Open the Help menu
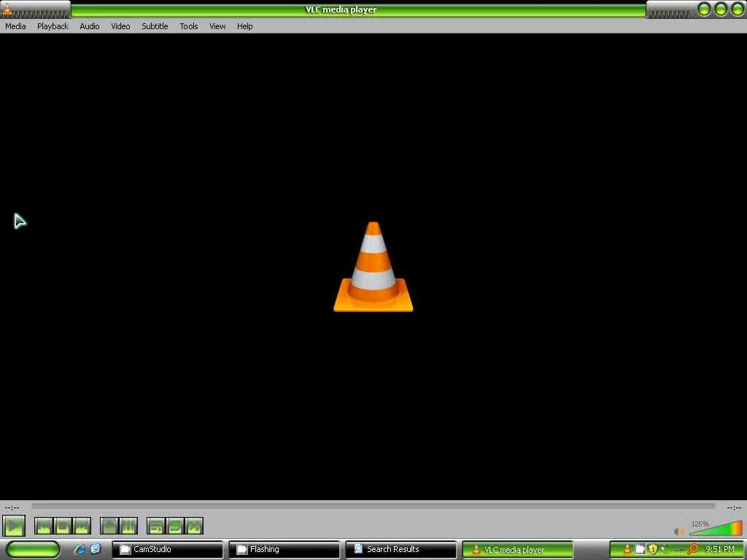The height and width of the screenshot is (560, 747). (245, 26)
